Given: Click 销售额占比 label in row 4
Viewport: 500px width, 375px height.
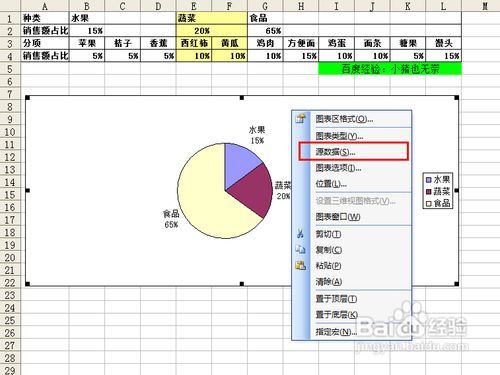Looking at the screenshot, I should pos(45,56).
